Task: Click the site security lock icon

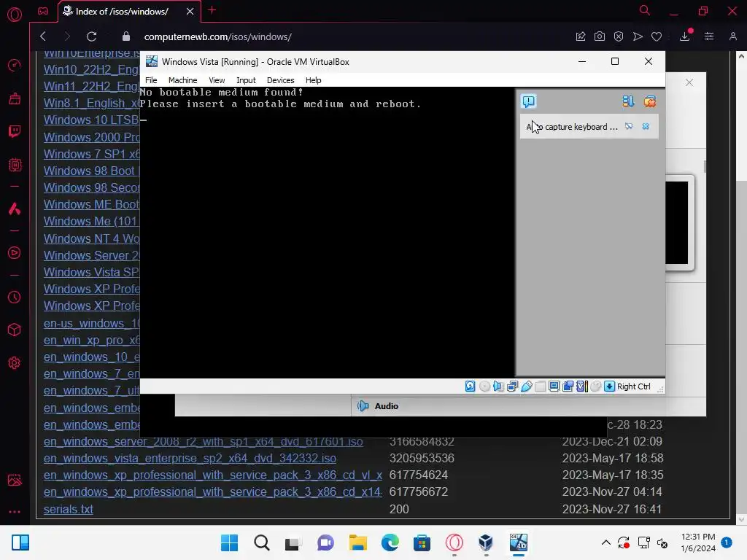Action: pyautogui.click(x=125, y=36)
